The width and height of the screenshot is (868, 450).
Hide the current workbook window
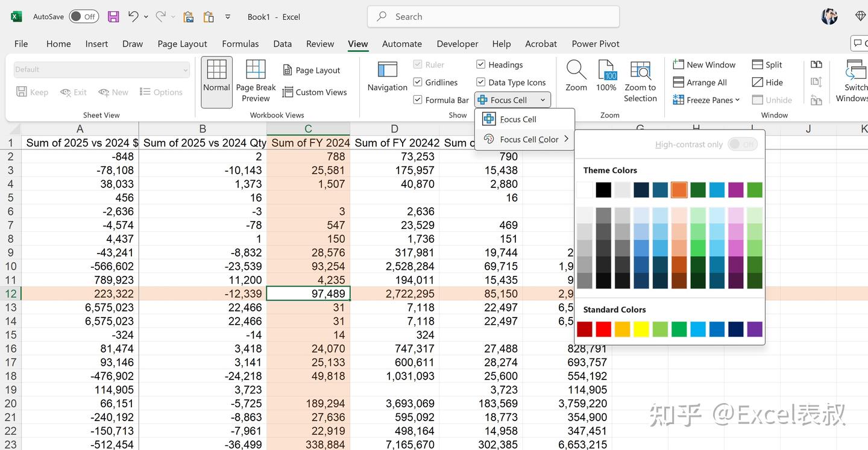point(767,82)
